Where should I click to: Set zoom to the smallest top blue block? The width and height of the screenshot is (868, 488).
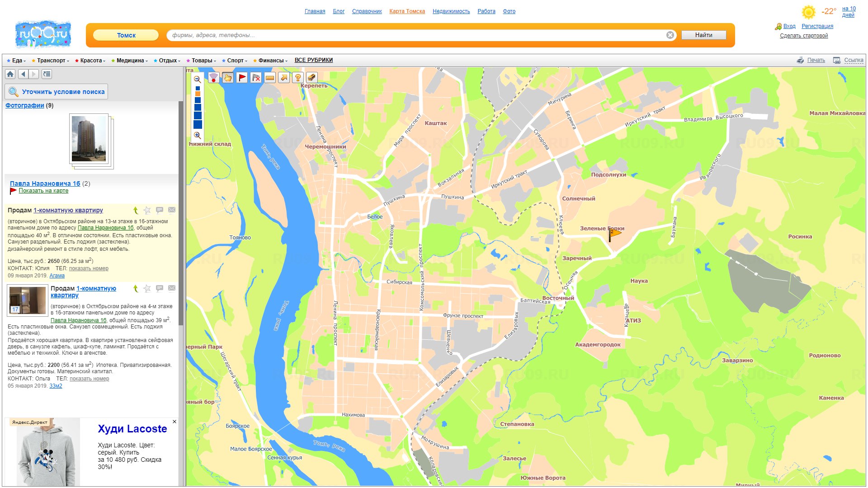click(198, 88)
